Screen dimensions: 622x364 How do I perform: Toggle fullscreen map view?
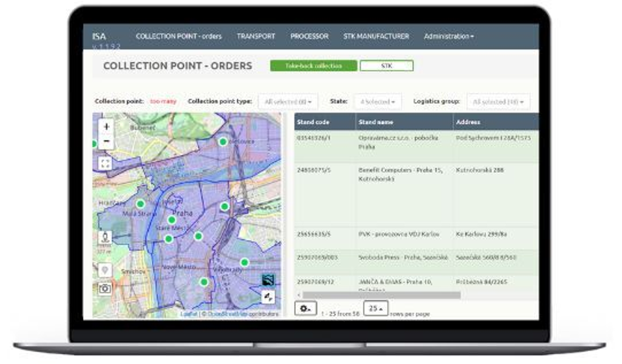point(106,163)
